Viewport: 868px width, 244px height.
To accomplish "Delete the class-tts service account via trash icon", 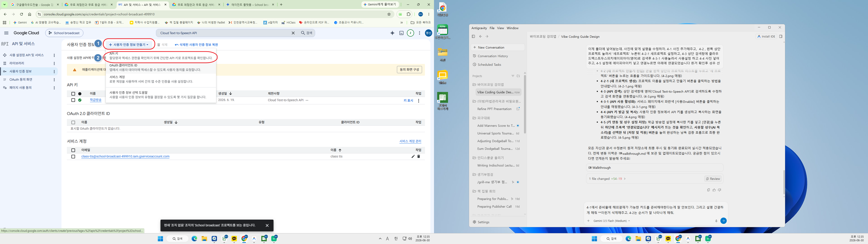I will click(x=419, y=156).
